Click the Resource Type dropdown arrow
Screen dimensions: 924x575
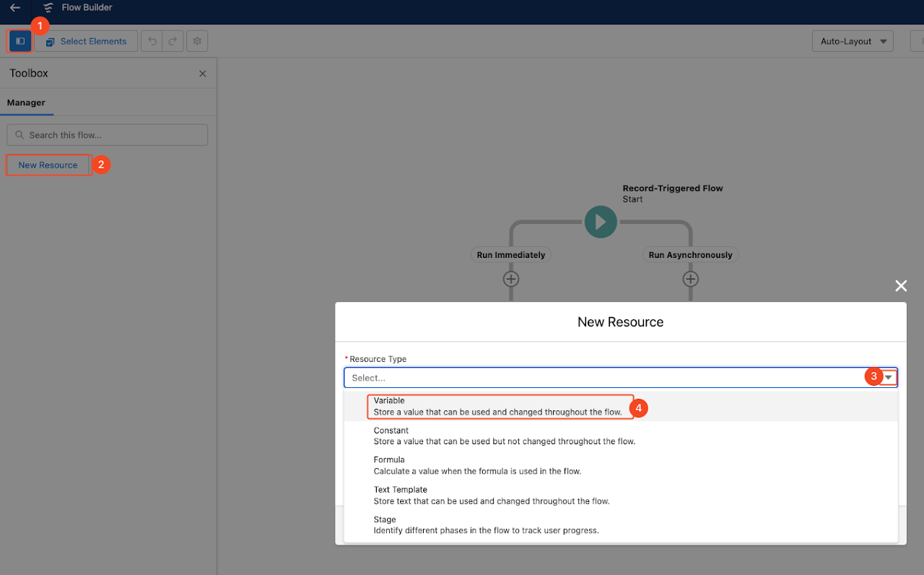click(x=889, y=377)
